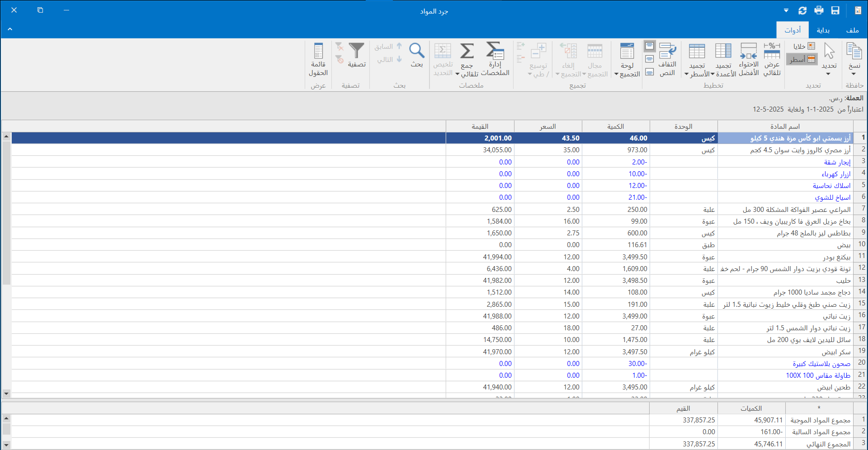Open the إيجار شقة item link
Image resolution: width=868 pixels, height=450 pixels.
click(837, 162)
